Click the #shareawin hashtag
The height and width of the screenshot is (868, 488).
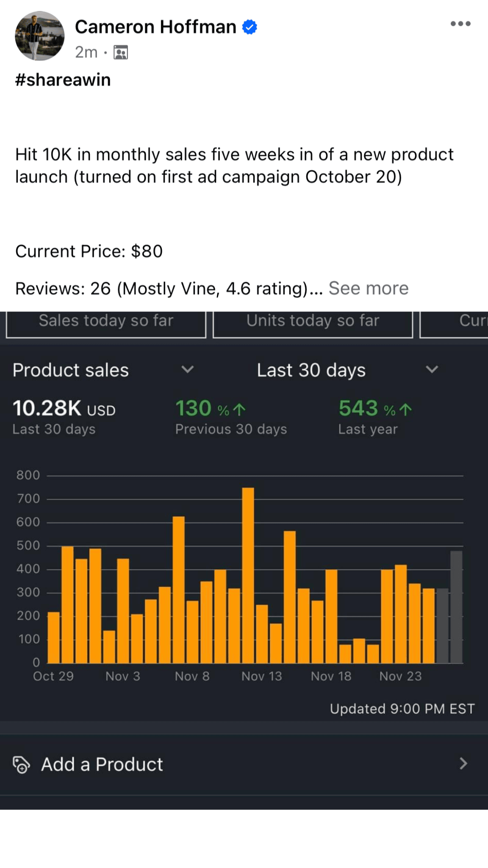[63, 80]
